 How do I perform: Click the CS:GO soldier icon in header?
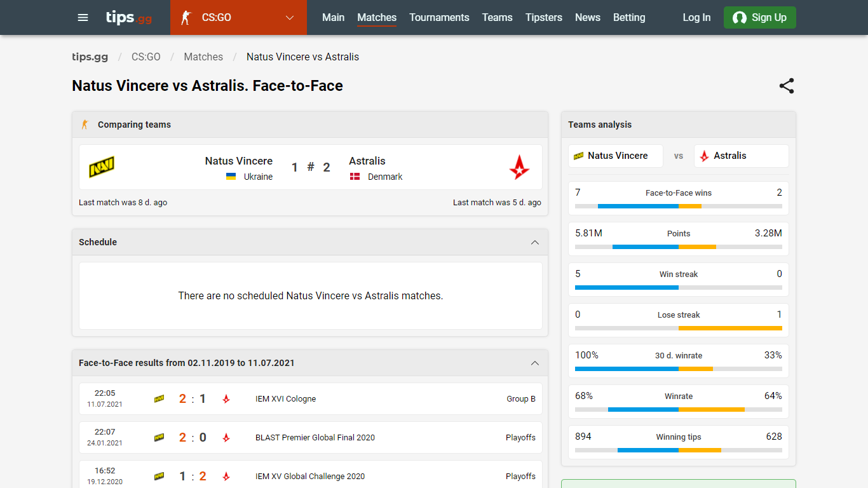coord(186,18)
